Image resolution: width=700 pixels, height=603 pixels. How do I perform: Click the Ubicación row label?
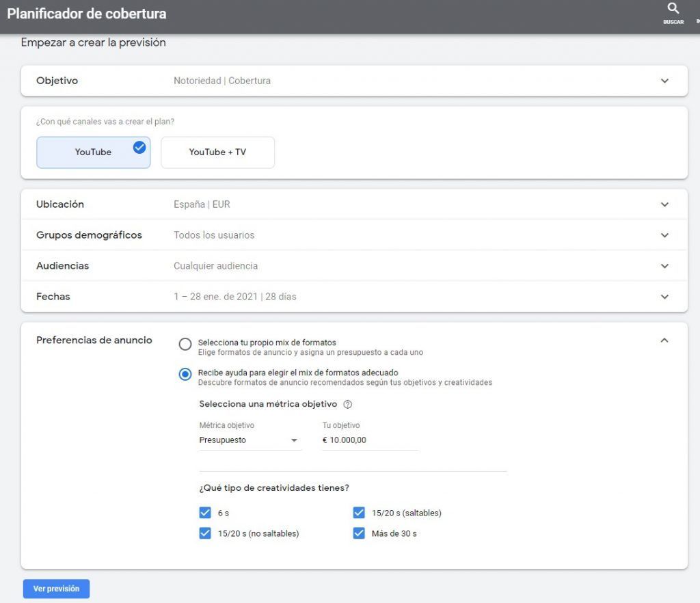coord(60,204)
